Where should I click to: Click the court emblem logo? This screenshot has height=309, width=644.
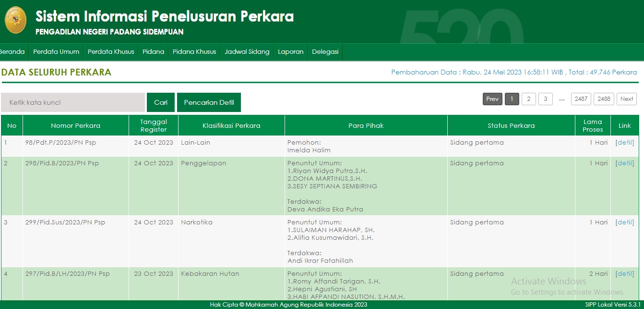15,20
